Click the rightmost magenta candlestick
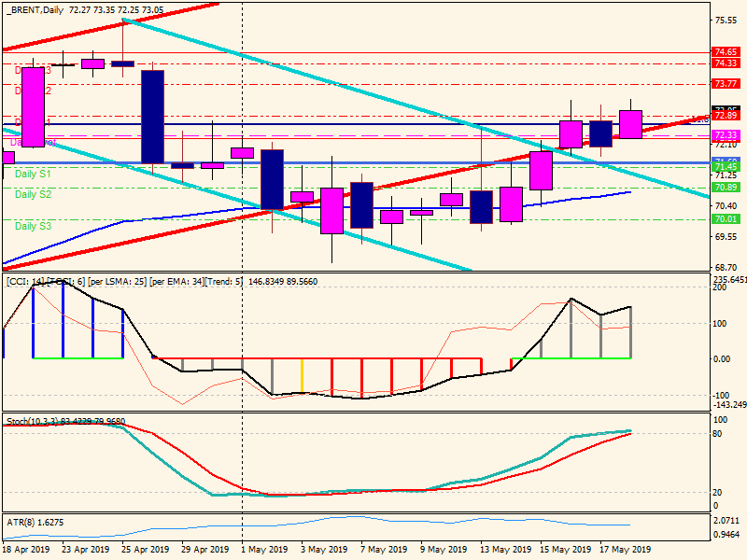The height and width of the screenshot is (560, 747). (630, 124)
